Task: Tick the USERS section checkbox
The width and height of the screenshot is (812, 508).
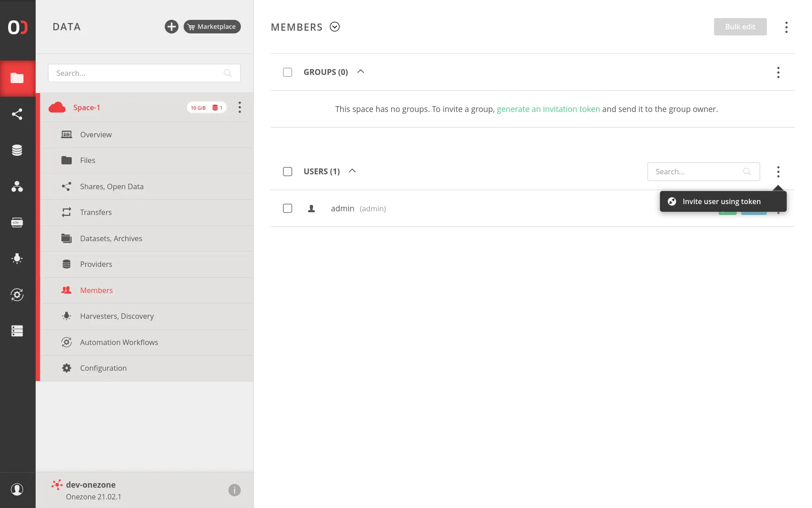Action: (287, 171)
